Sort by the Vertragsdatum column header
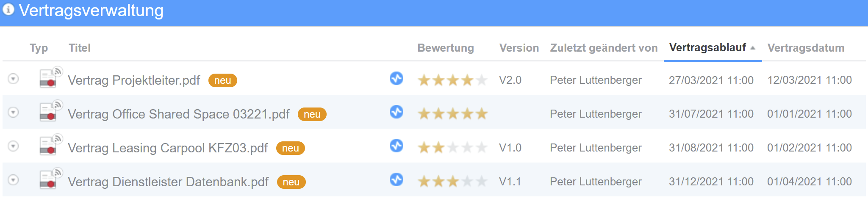The height and width of the screenshot is (204, 868). (806, 48)
